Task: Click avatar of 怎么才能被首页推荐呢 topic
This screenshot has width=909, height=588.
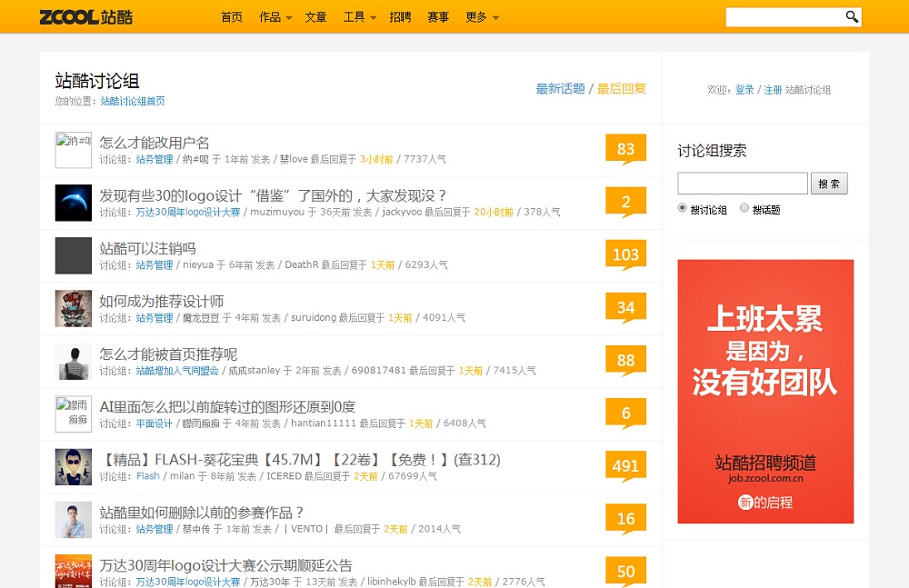Action: pos(73,362)
